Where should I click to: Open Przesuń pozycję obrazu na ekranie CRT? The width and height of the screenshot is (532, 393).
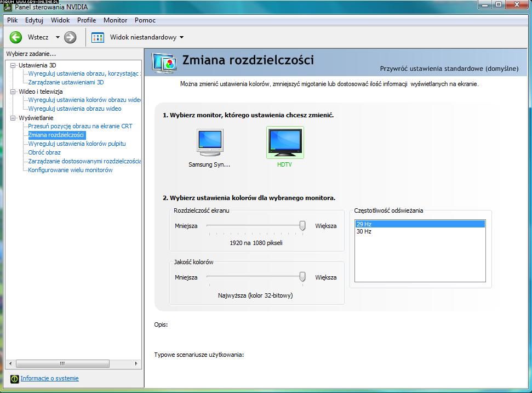click(x=80, y=126)
